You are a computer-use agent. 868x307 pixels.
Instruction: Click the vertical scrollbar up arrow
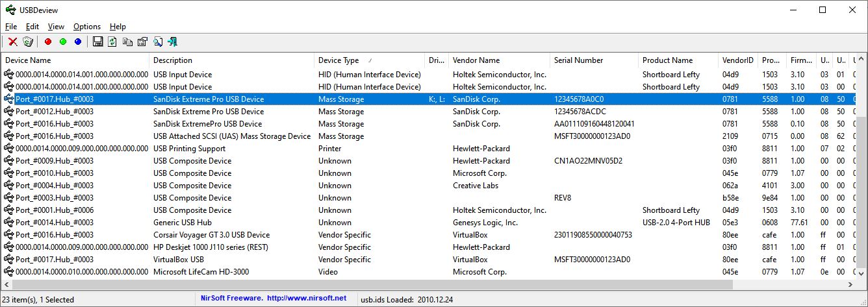click(x=862, y=58)
